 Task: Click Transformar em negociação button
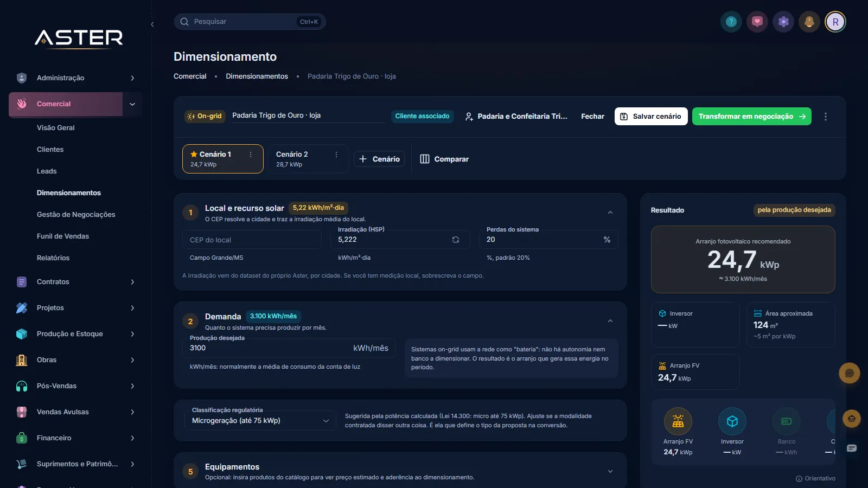[751, 117]
